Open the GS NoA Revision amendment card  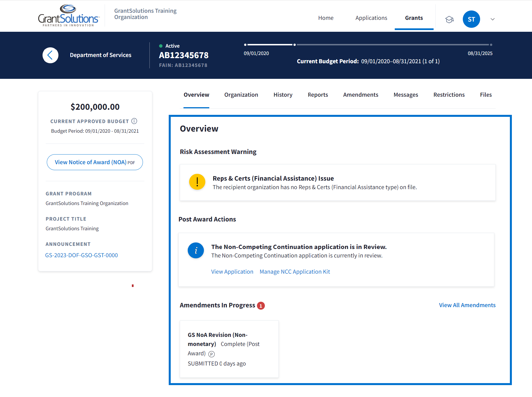click(229, 349)
